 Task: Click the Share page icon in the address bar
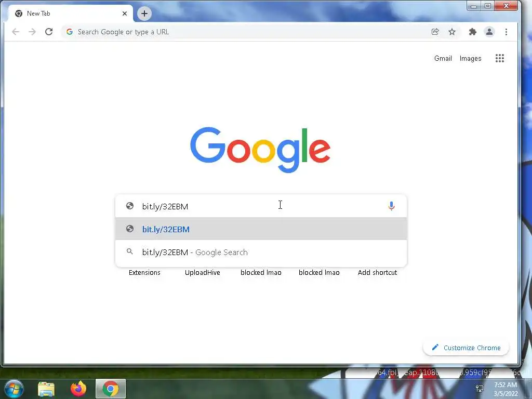point(435,32)
